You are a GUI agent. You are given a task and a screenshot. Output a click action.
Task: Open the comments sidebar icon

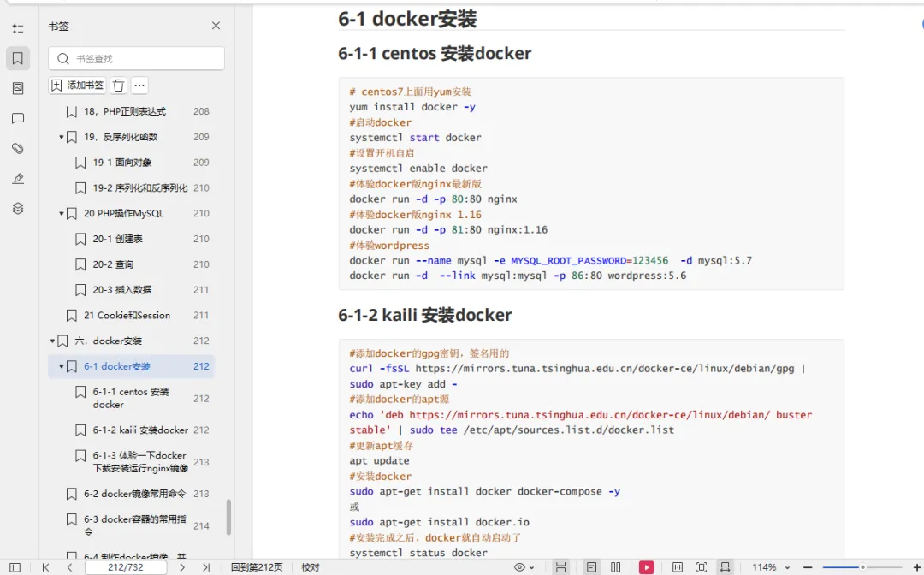point(18,118)
